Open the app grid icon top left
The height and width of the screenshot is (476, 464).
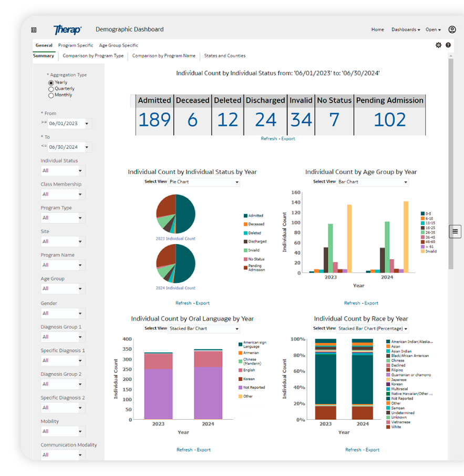pyautogui.click(x=34, y=29)
